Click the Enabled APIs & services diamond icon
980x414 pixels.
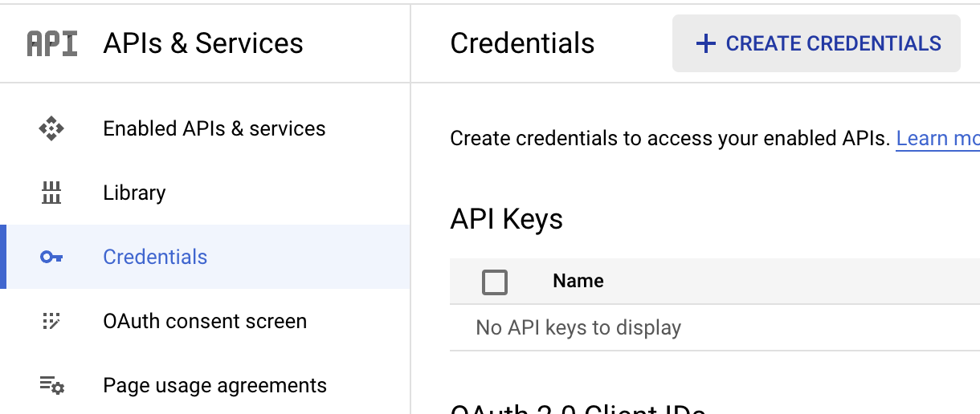point(51,128)
